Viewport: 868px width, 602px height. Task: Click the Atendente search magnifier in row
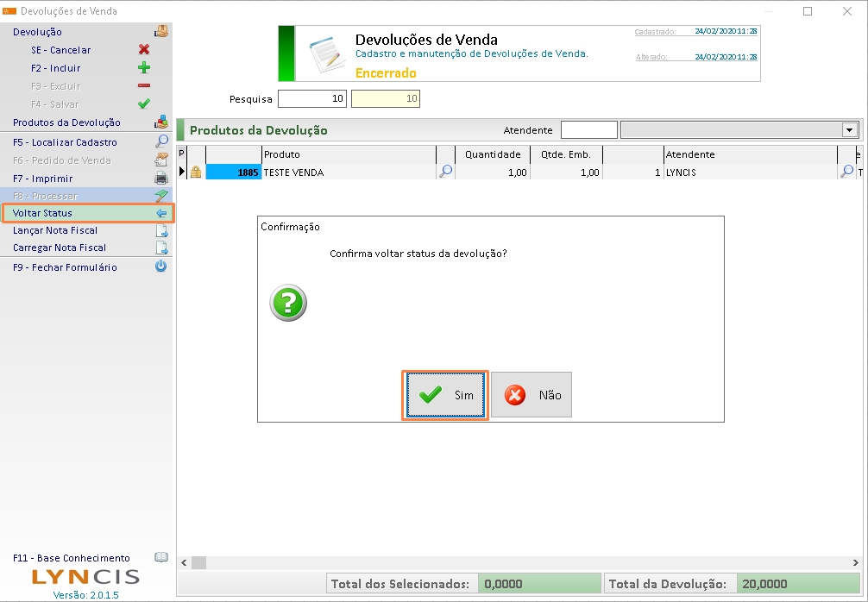tap(846, 172)
